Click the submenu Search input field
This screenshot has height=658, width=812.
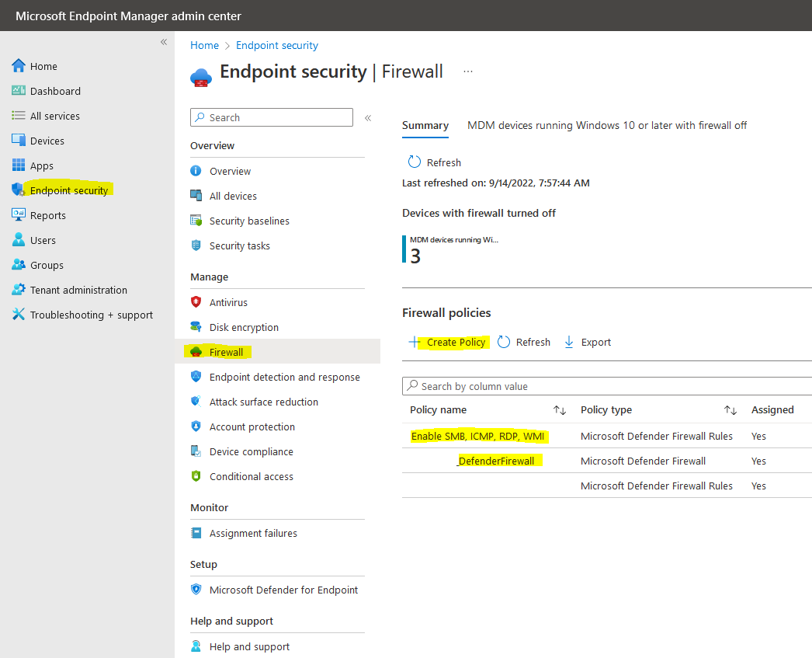[x=272, y=117]
